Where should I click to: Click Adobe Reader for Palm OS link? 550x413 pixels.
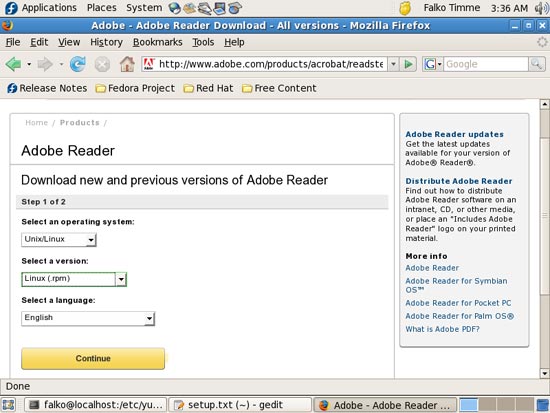[460, 316]
